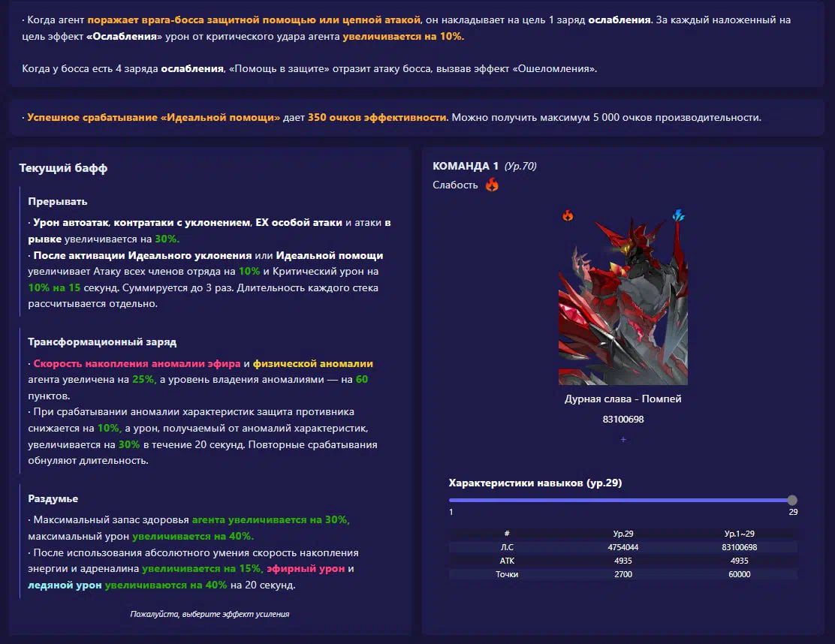Click the orange text увеличивается на 10%

click(x=403, y=36)
